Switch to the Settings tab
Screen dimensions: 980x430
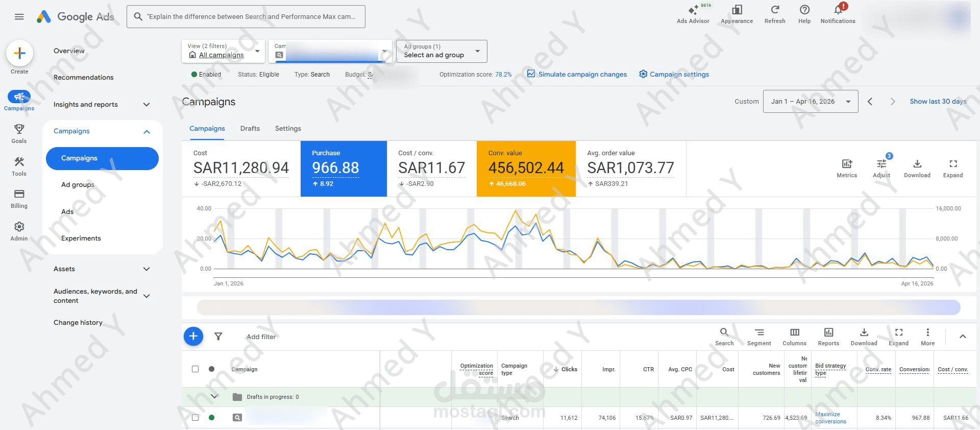[288, 129]
